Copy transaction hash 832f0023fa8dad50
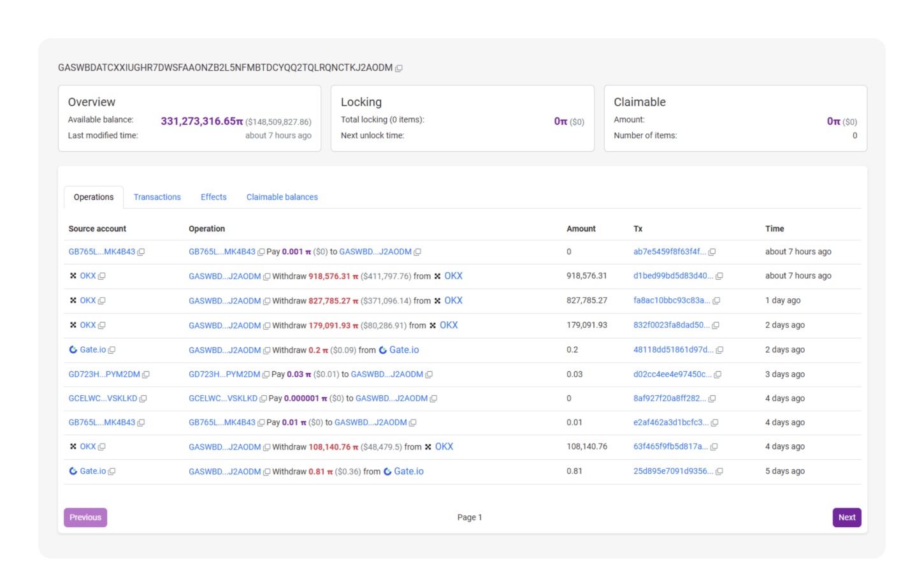The image size is (924, 584). pyautogui.click(x=715, y=325)
